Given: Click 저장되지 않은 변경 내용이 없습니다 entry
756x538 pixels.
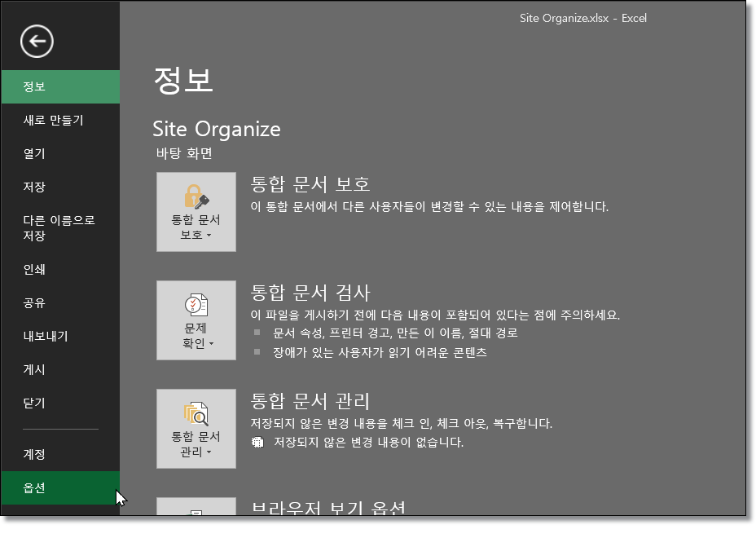Looking at the screenshot, I should [368, 442].
